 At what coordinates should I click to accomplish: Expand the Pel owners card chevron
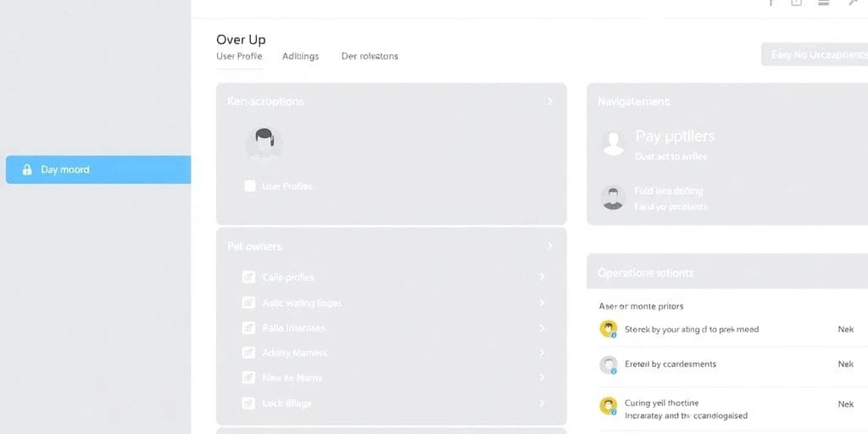549,246
